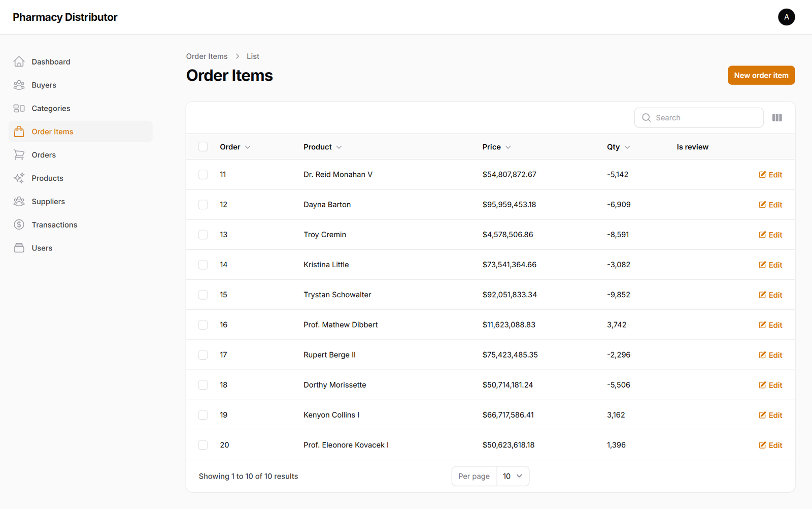Check the row checkbox for order 20

point(203,444)
